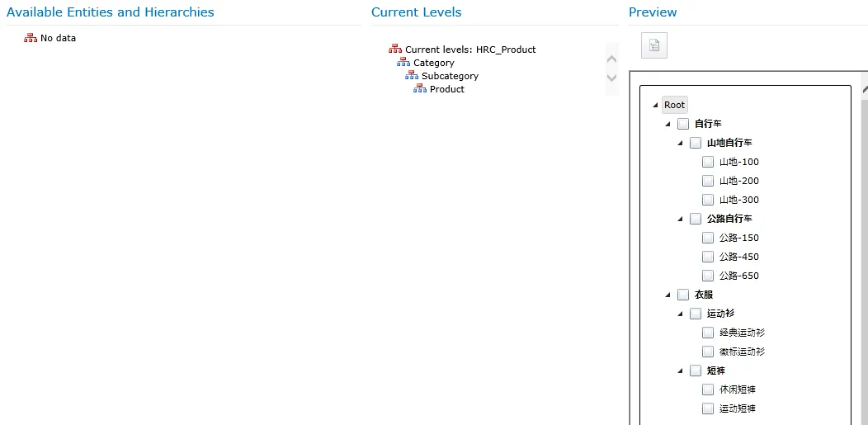Tick the 公路-150 checkbox
The height and width of the screenshot is (425, 868).
[x=707, y=238]
